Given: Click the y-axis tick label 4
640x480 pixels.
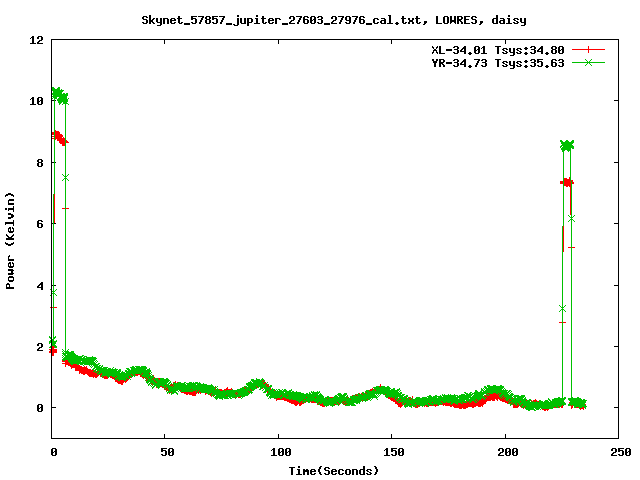Looking at the screenshot, I should (x=40, y=285).
